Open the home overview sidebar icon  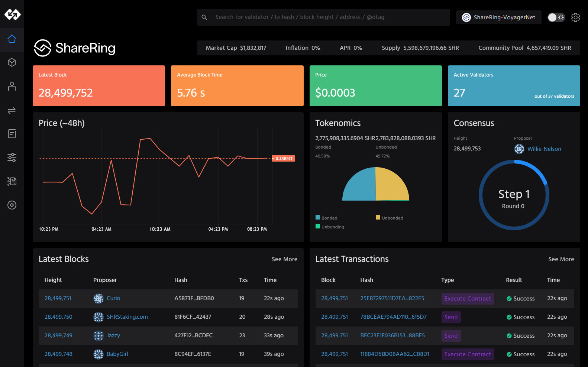click(12, 39)
